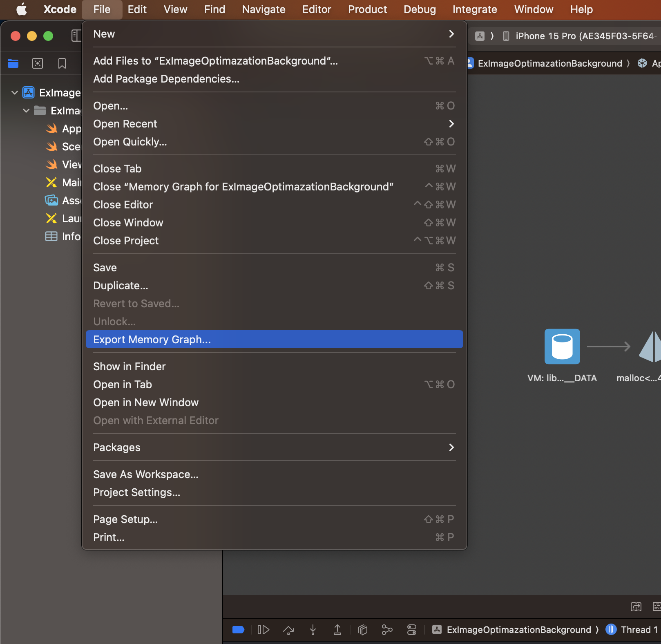Choose Close Project
The image size is (661, 644).
click(x=274, y=241)
